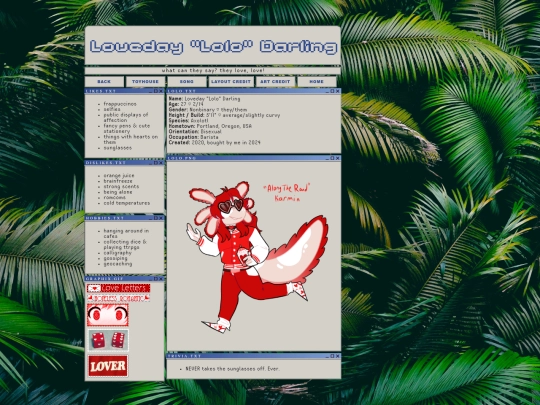Screen dimensions: 540x405
Task: Click the Created: 2020 line
Action: pyautogui.click(x=215, y=143)
